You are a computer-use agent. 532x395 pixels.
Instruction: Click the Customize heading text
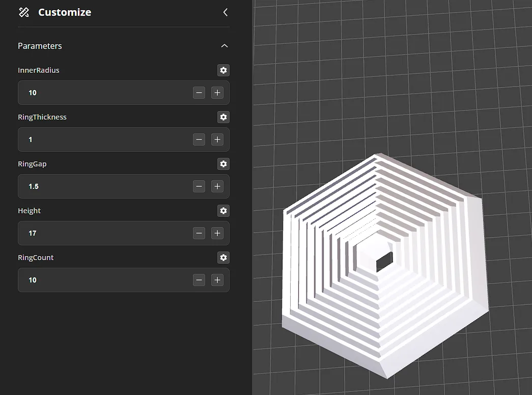[x=65, y=12]
